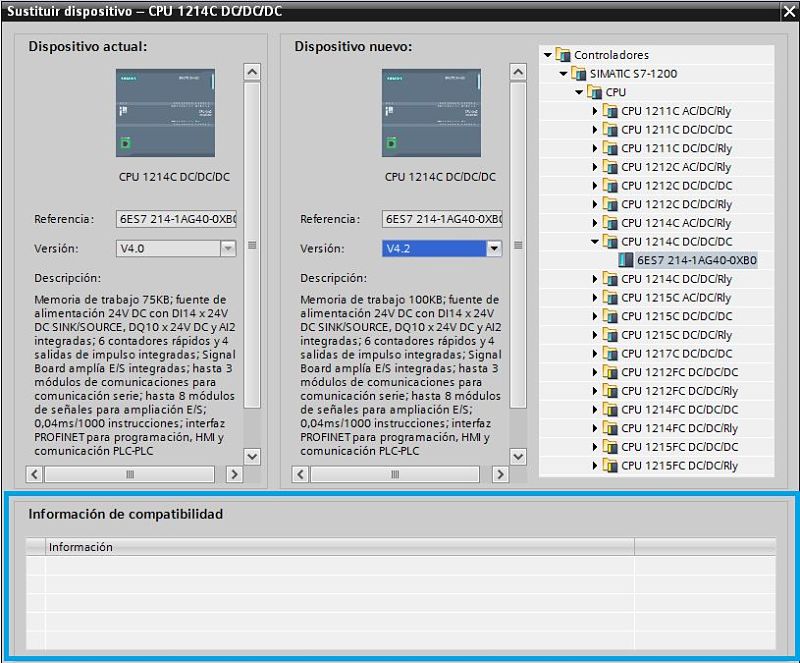The width and height of the screenshot is (800, 663).
Task: Open the Versión dropdown of the new device
Action: pos(493,249)
